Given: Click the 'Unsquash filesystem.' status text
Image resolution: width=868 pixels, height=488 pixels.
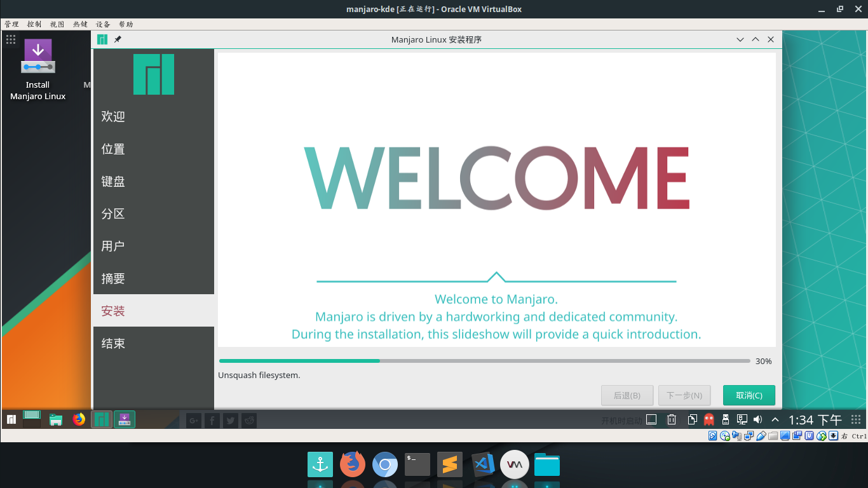Looking at the screenshot, I should [x=259, y=375].
